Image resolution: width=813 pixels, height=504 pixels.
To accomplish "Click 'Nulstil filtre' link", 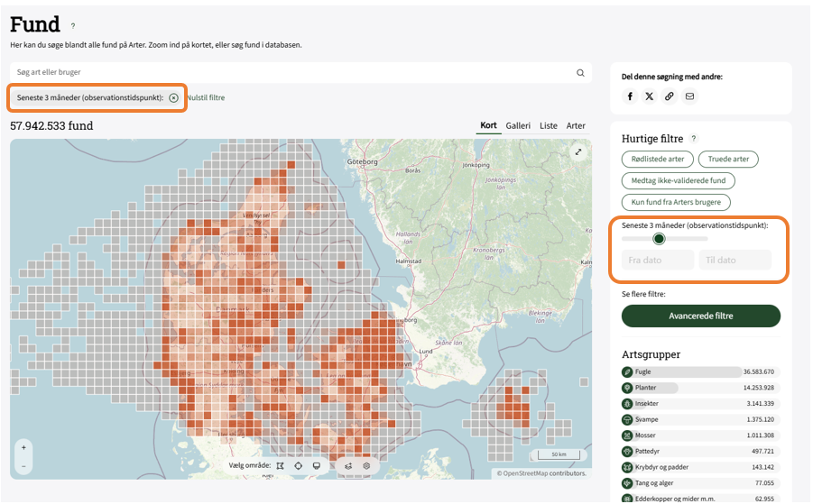I will [x=206, y=97].
